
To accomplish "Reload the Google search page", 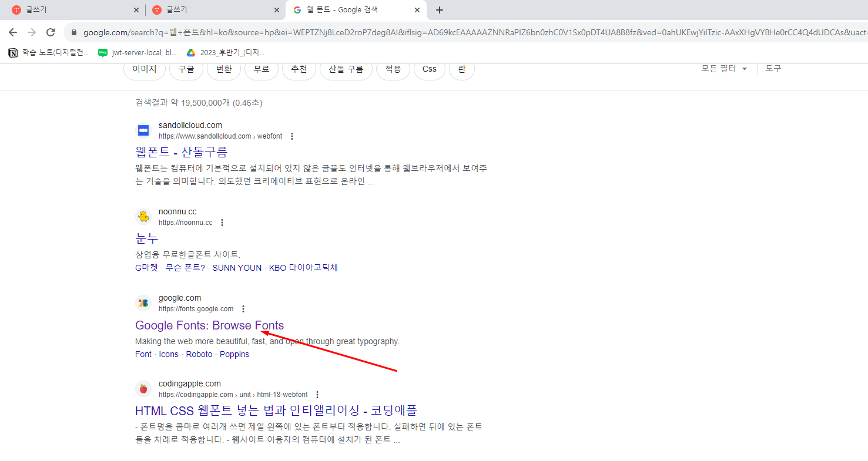I will click(x=51, y=32).
